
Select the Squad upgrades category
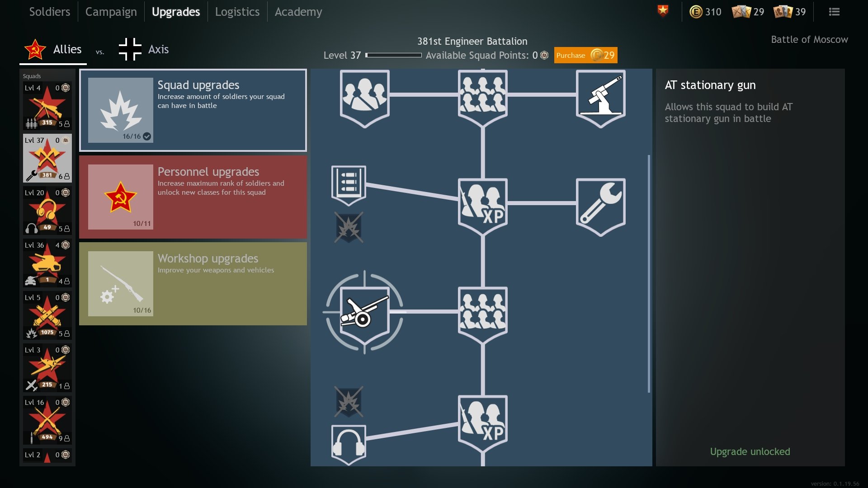193,110
